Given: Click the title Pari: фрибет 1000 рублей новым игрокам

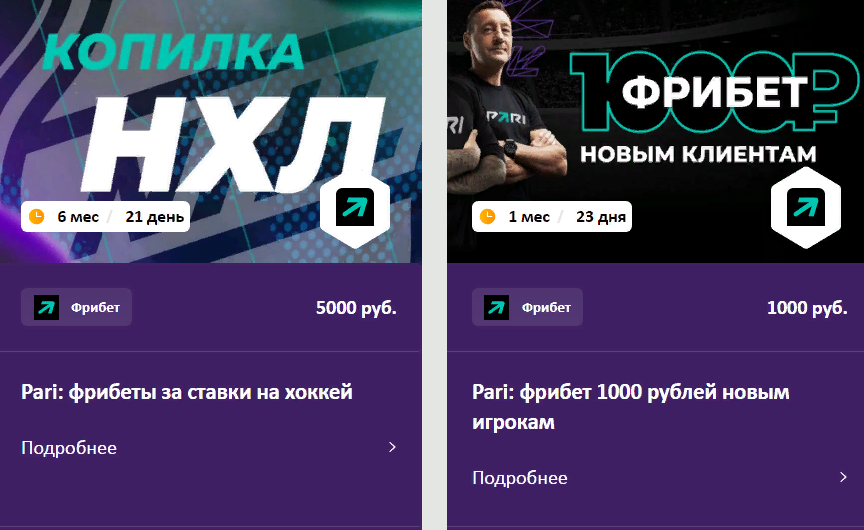Looking at the screenshot, I should point(631,407).
